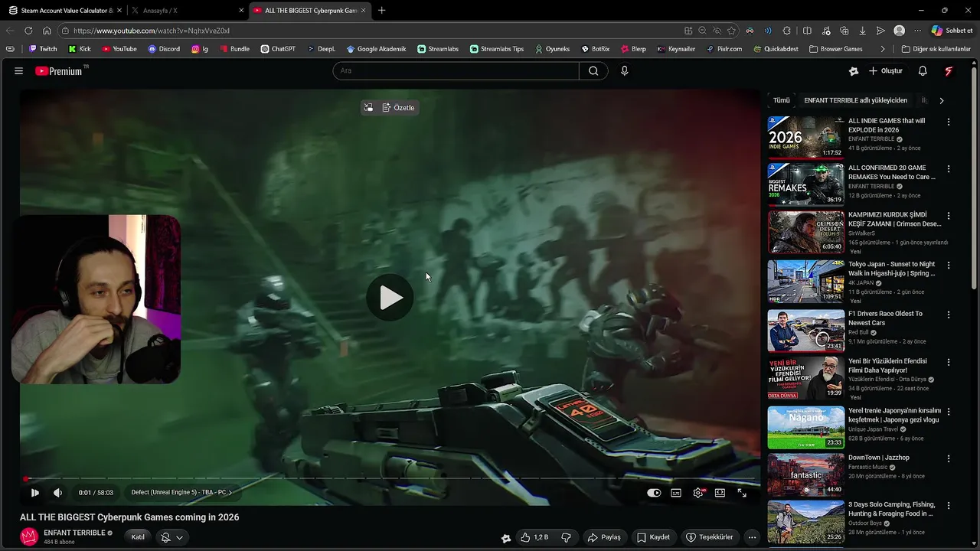The width and height of the screenshot is (980, 551).
Task: Open the Oluştur create button
Action: [885, 70]
